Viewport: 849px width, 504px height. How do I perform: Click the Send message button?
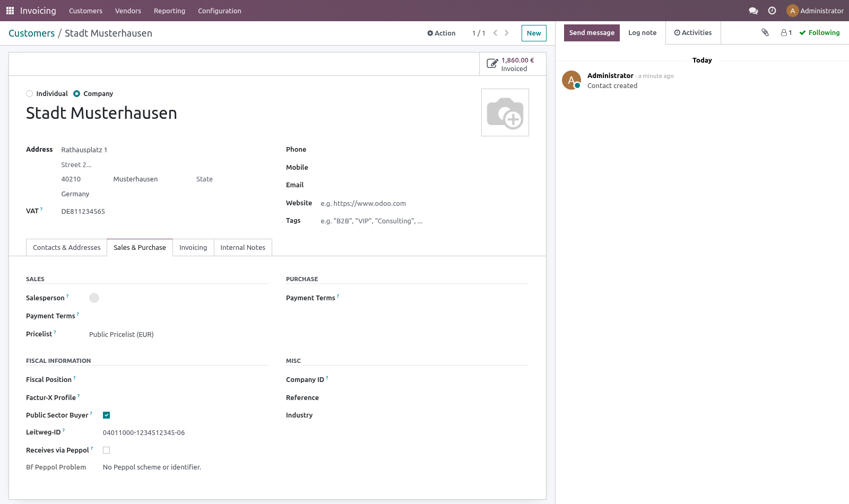592,33
